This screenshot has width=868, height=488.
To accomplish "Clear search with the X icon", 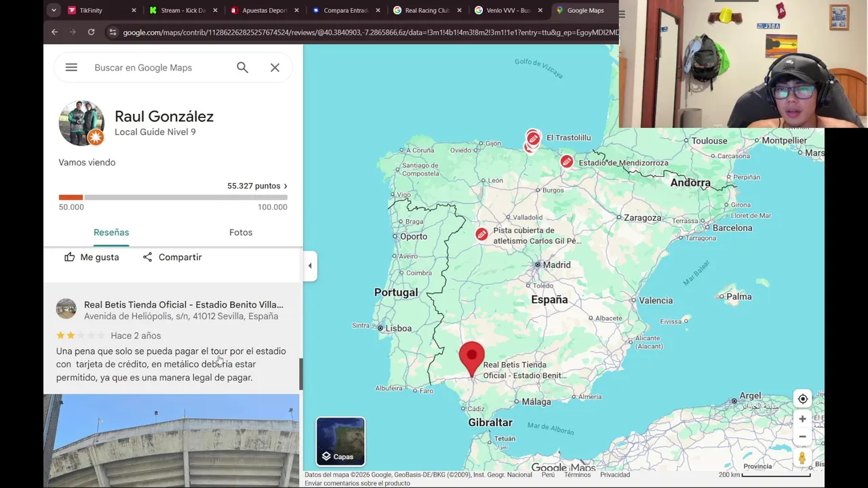I will click(275, 67).
